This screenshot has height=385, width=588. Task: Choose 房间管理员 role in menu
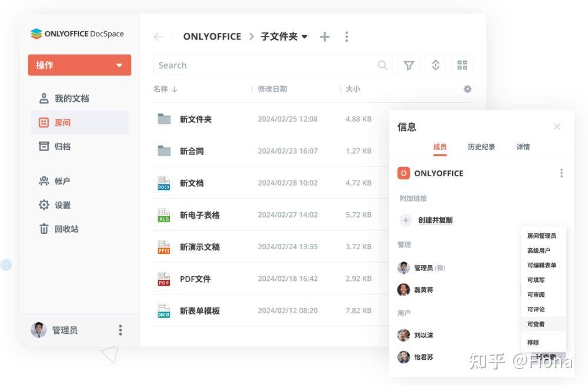click(543, 236)
